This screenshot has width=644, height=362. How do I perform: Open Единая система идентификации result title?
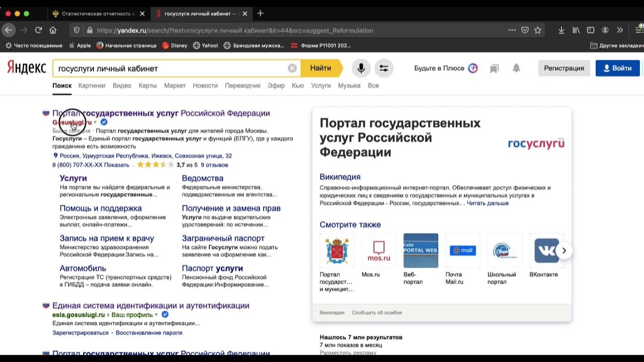point(151,306)
